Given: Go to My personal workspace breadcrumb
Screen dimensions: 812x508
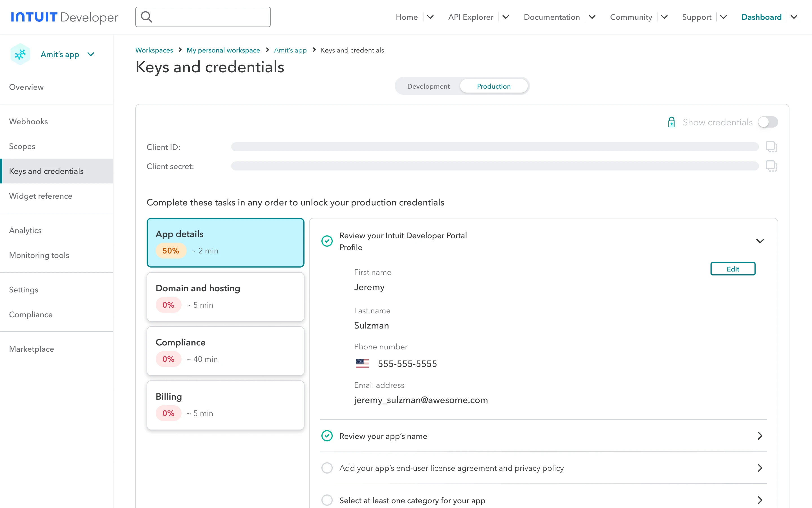Looking at the screenshot, I should pos(223,50).
